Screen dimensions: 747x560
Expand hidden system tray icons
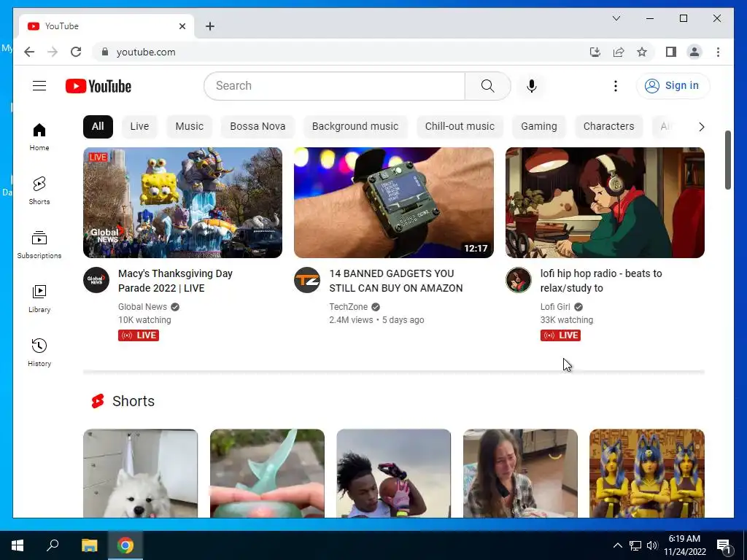tap(617, 545)
